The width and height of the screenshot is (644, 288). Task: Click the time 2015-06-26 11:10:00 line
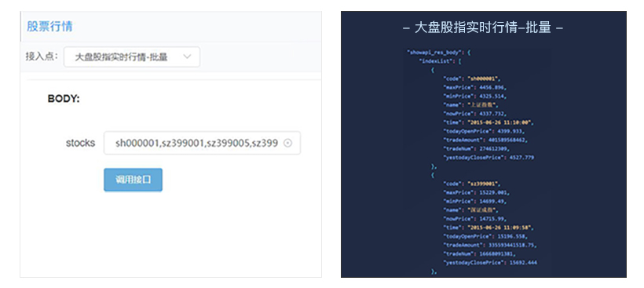coord(488,122)
